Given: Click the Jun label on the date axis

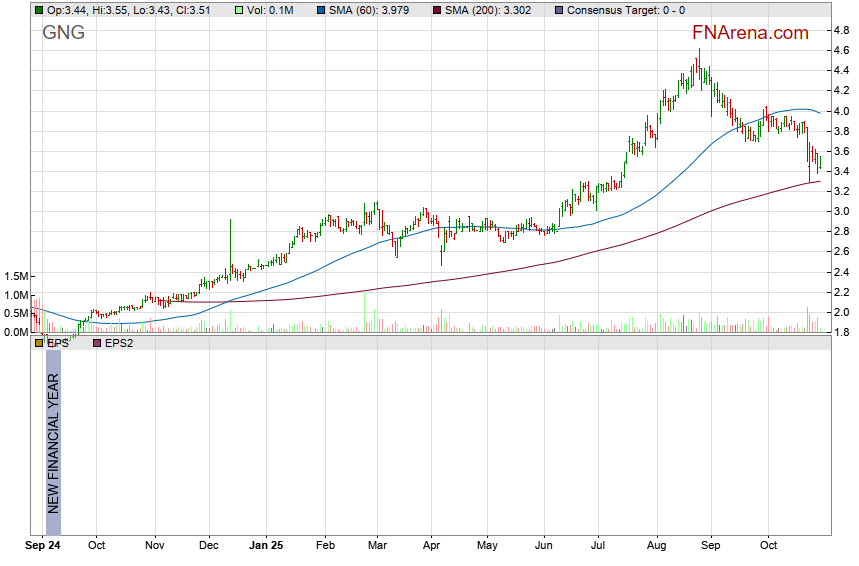Looking at the screenshot, I should click(544, 547).
